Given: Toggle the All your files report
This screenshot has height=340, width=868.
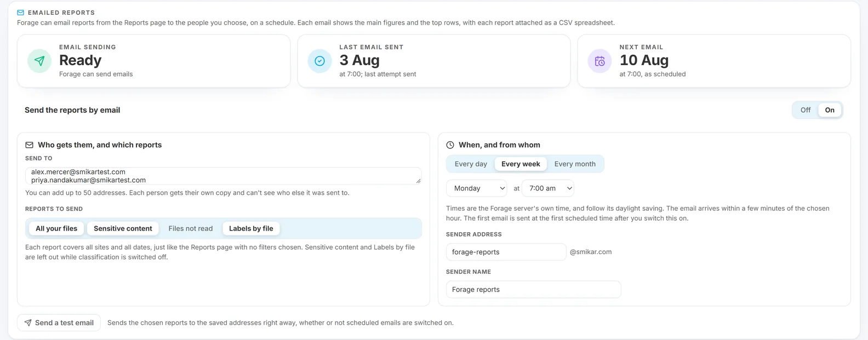Looking at the screenshot, I should [x=56, y=228].
